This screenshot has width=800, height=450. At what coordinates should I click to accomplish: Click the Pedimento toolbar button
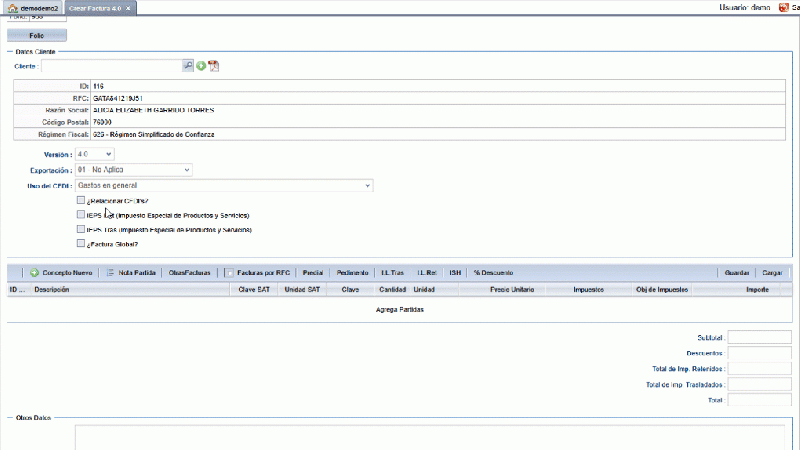[x=353, y=272]
